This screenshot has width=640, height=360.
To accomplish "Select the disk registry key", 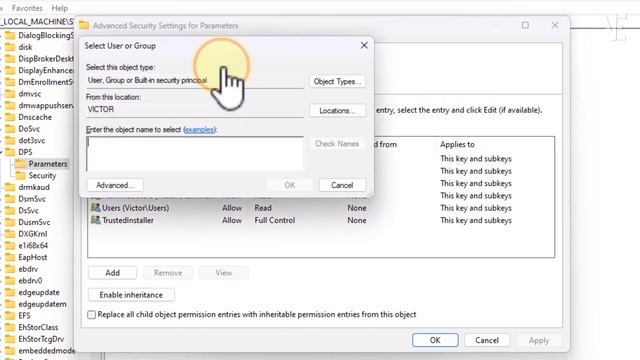I will click(25, 47).
